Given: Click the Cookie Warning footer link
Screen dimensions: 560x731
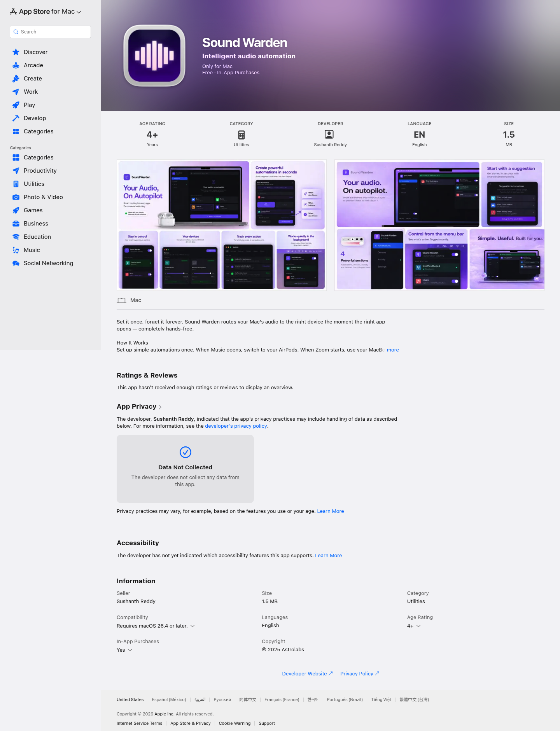Looking at the screenshot, I should pyautogui.click(x=234, y=724).
